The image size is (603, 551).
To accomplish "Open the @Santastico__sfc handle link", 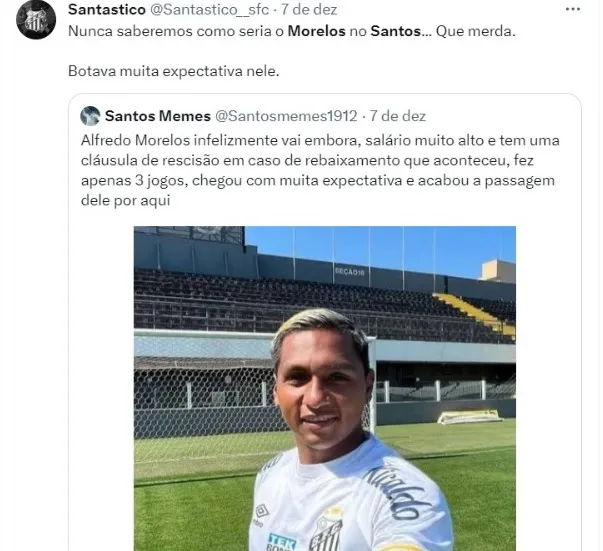I will coord(209,10).
